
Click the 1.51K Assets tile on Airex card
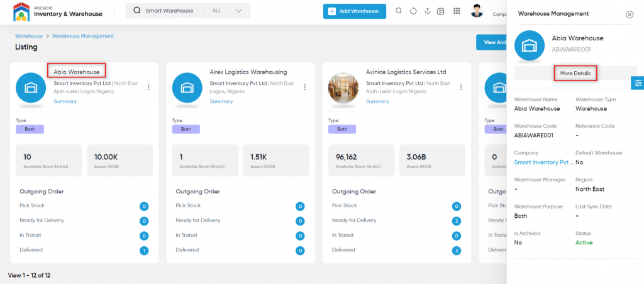[x=276, y=161]
